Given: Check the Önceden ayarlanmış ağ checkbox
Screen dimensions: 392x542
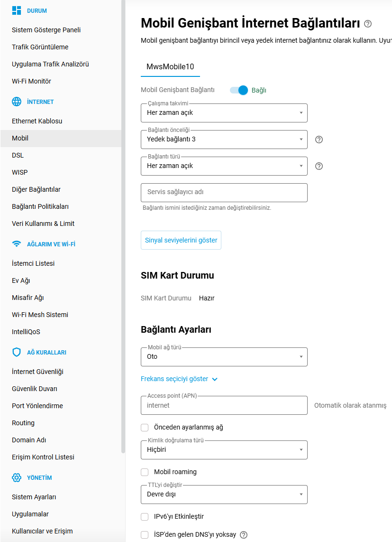Looking at the screenshot, I should click(x=145, y=427).
